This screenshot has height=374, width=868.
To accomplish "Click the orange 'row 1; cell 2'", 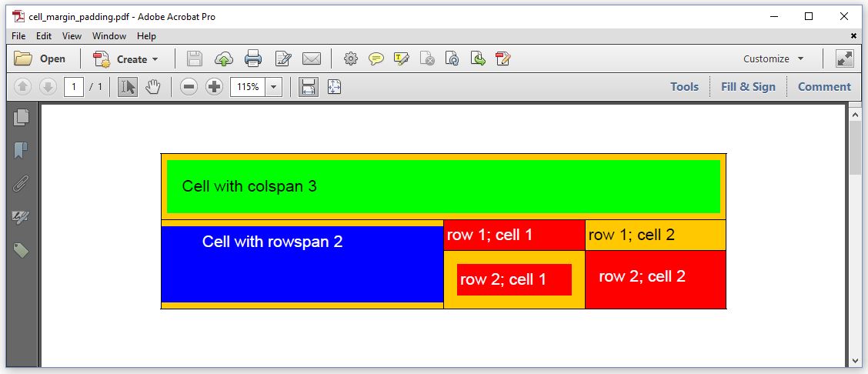I will coord(656,235).
